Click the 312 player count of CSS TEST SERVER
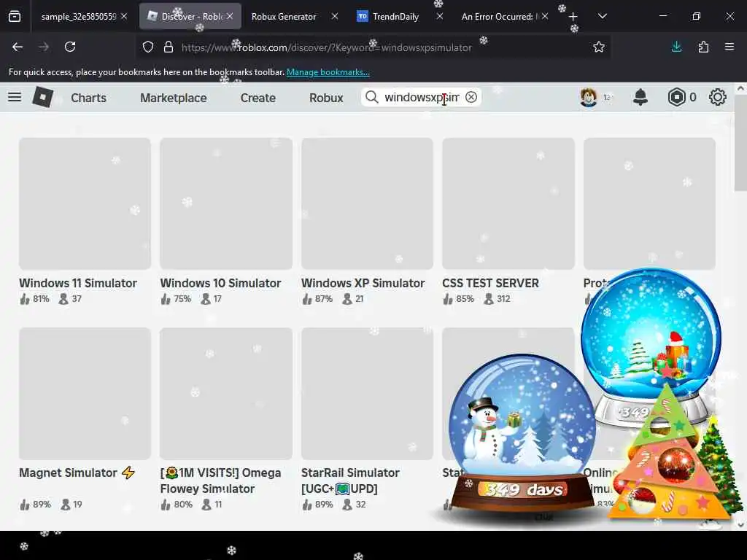The height and width of the screenshot is (560, 747). (498, 298)
